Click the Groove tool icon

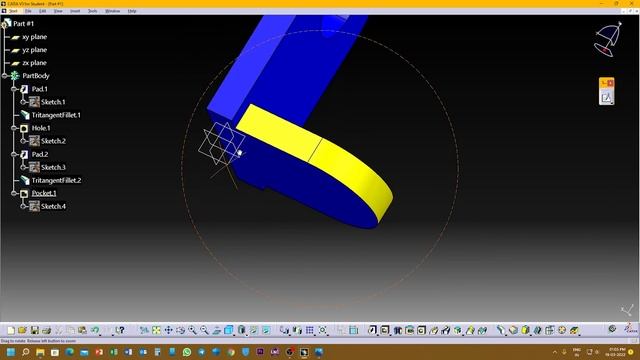(409, 330)
